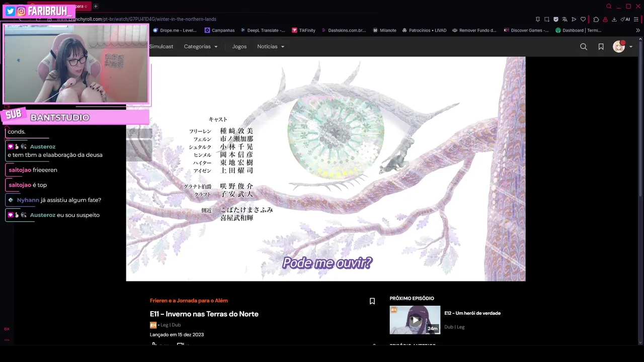This screenshot has height=362, width=644.
Task: Open the AI assistant icon
Action: pos(625,19)
